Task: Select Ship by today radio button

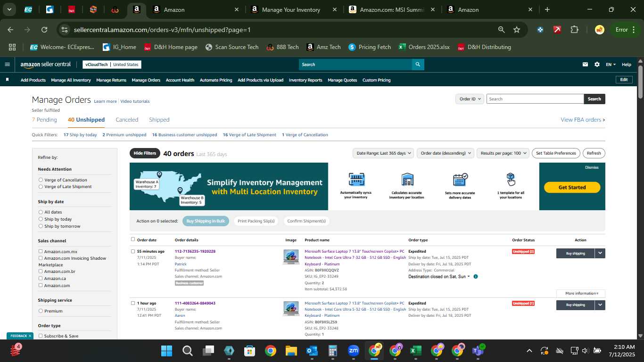Action: (41, 219)
